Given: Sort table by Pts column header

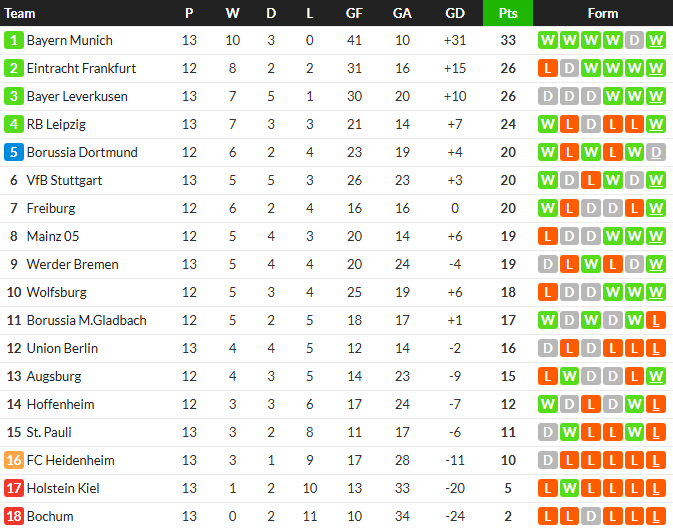Looking at the screenshot, I should coord(508,13).
